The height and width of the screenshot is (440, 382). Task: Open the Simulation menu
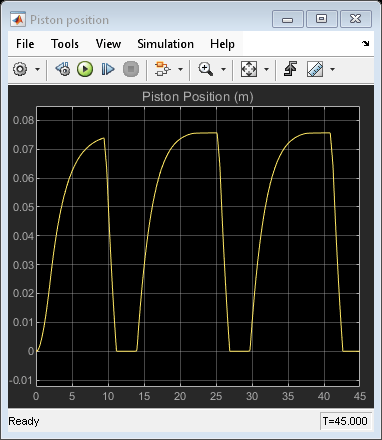(x=165, y=44)
